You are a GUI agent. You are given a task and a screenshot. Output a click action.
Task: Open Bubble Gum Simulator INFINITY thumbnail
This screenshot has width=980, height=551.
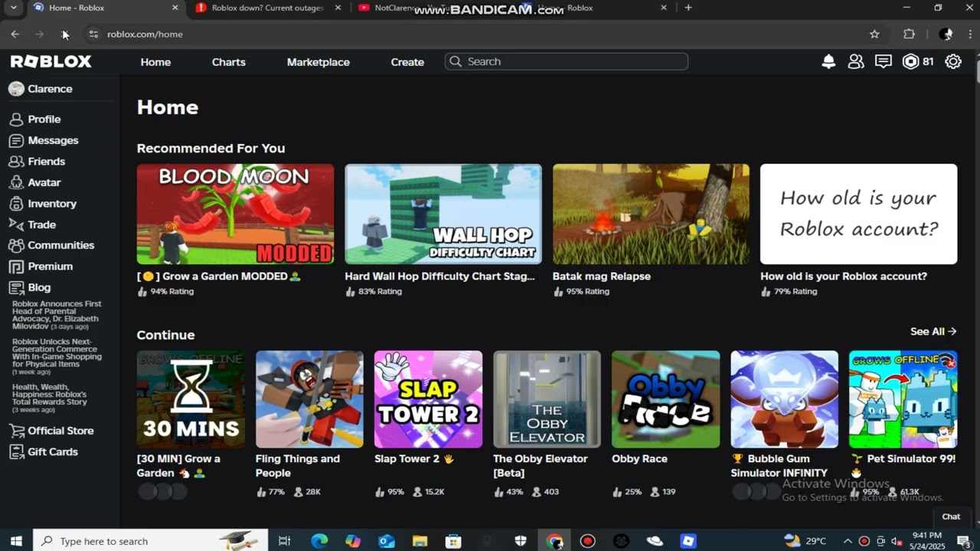tap(784, 399)
